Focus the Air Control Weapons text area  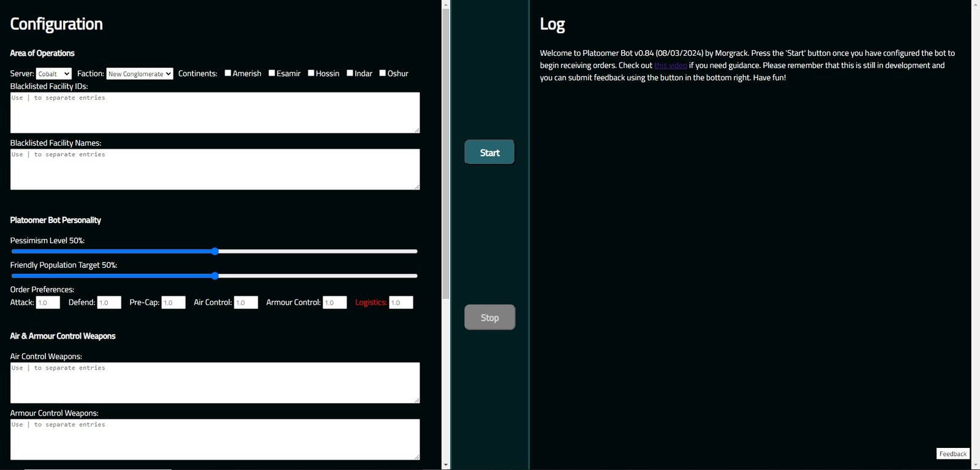(x=214, y=383)
